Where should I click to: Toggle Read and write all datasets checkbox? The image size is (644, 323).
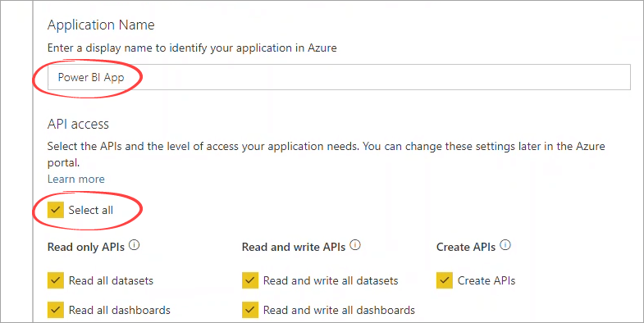pyautogui.click(x=250, y=280)
